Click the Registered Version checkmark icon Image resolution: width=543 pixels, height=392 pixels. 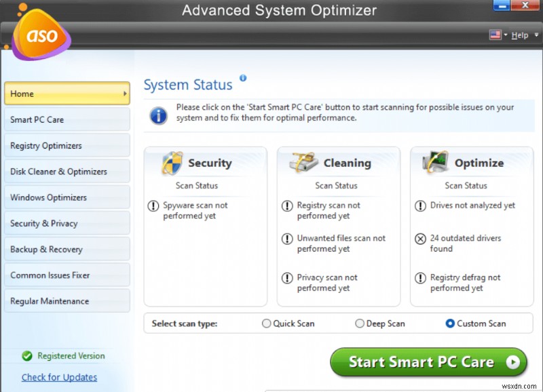[27, 356]
